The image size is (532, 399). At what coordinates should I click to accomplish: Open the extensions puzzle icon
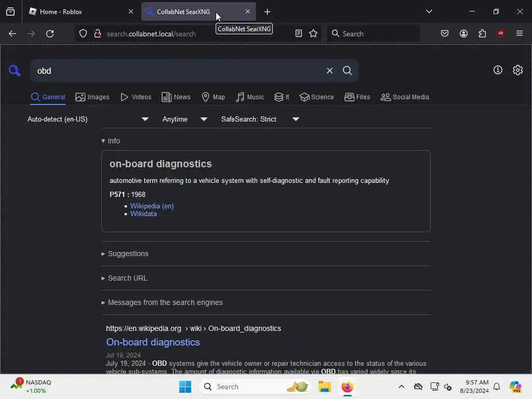pyautogui.click(x=482, y=33)
